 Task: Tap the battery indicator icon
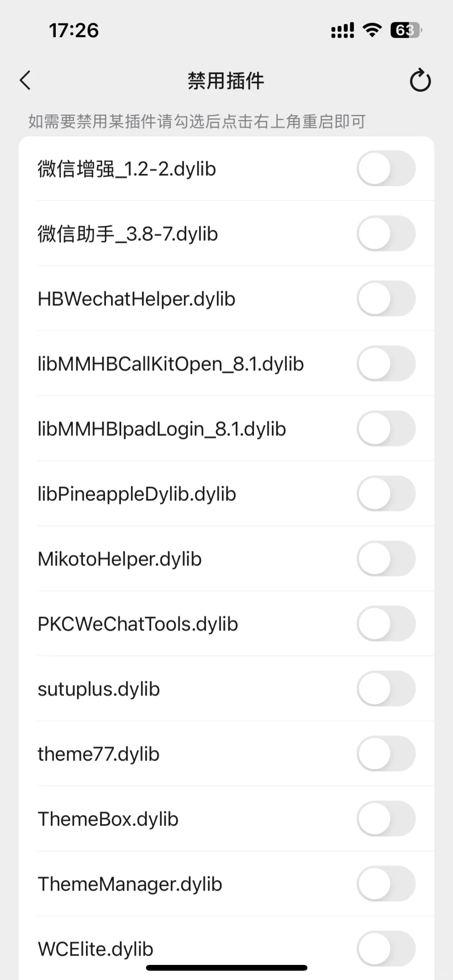(x=406, y=30)
